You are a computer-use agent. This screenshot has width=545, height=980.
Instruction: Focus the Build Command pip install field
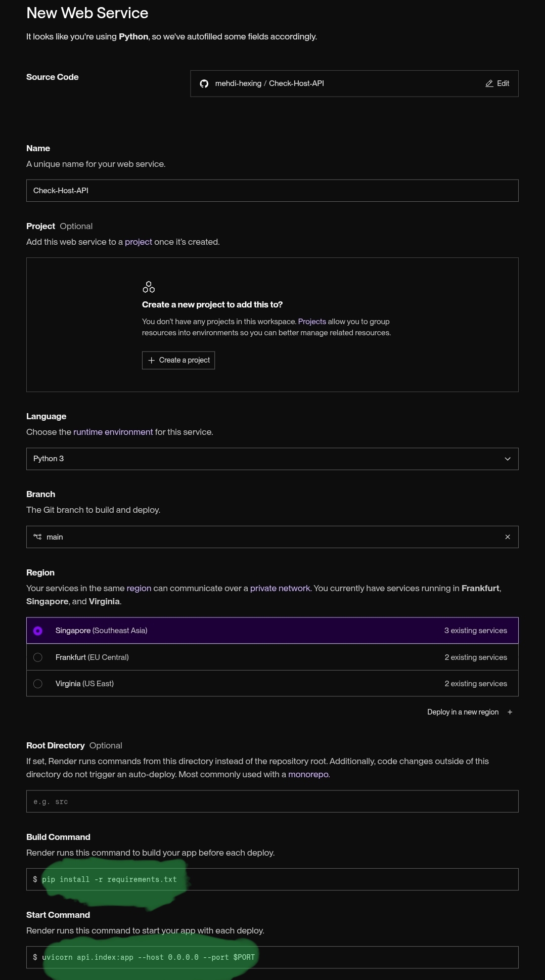tap(272, 879)
